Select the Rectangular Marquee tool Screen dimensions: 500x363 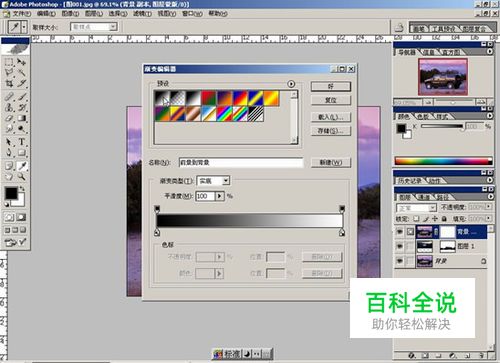pyautogui.click(x=9, y=62)
